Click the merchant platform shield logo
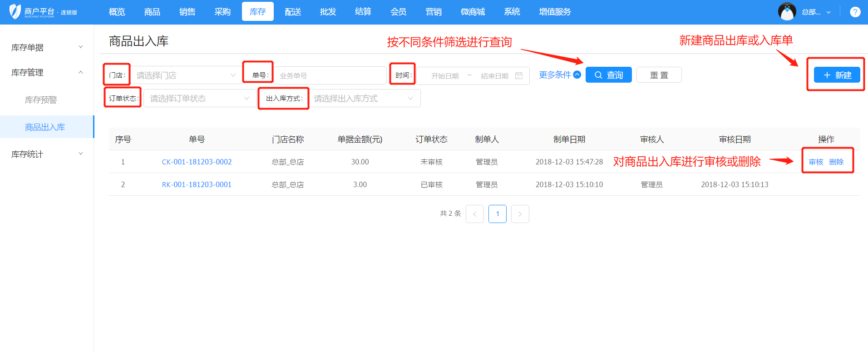This screenshot has height=352, width=868. (x=15, y=11)
